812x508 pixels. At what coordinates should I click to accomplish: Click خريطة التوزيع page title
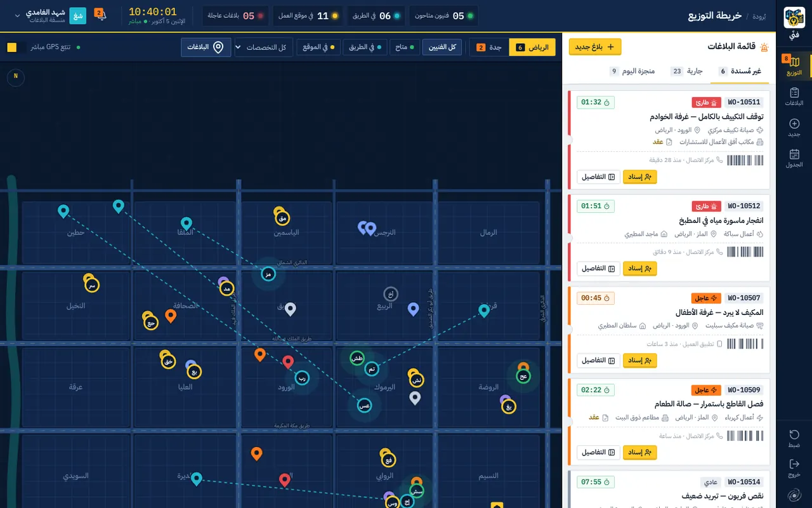[715, 15]
